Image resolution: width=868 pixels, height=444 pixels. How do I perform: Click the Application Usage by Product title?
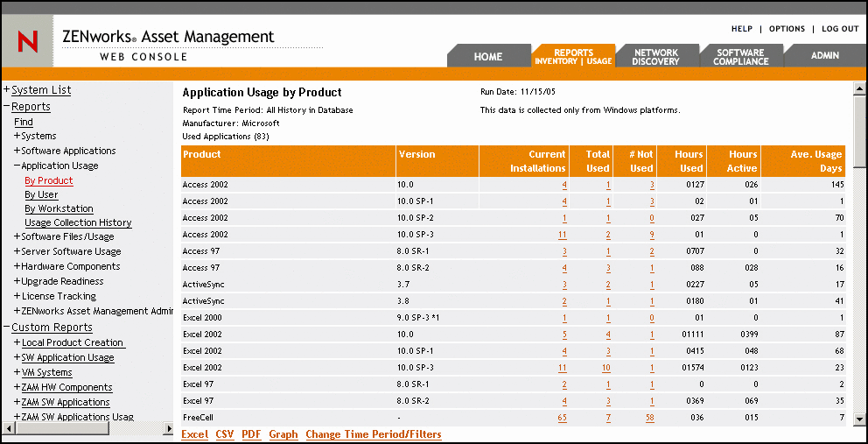click(262, 93)
